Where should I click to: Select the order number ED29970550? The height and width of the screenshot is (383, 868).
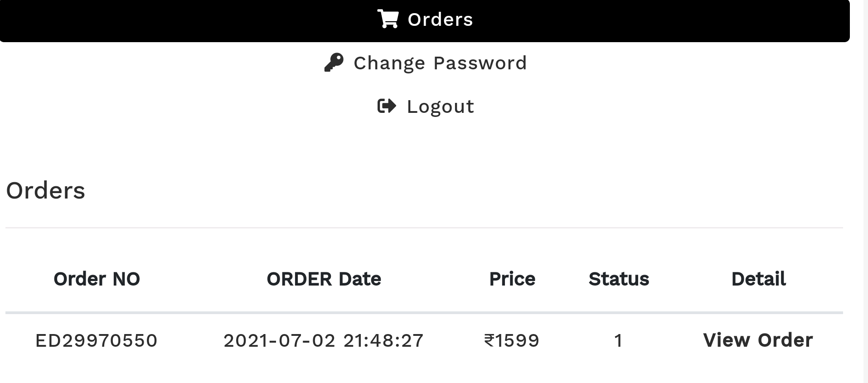pyautogui.click(x=97, y=340)
